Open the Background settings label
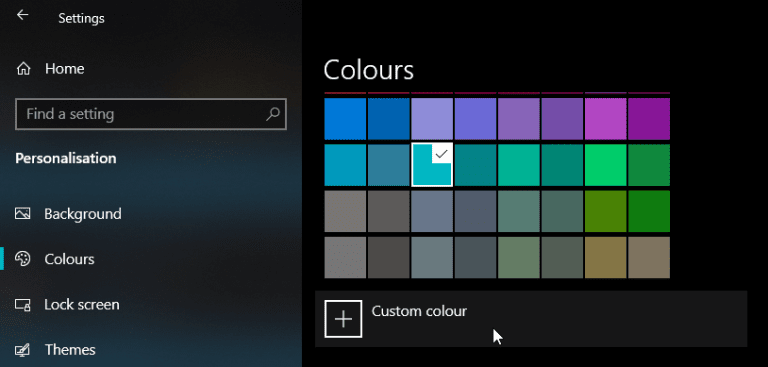The image size is (768, 367). tap(83, 214)
